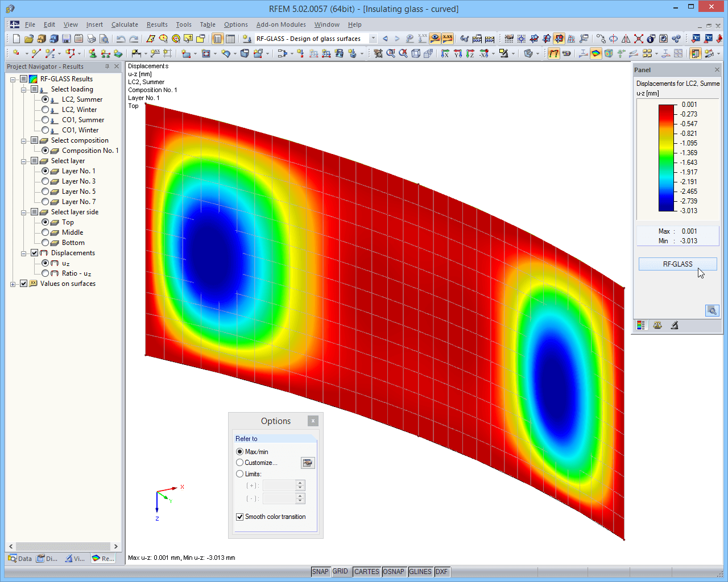Screen dimensions: 728x582
Task: Toggle the Table display icon in toolbar
Action: pos(230,39)
